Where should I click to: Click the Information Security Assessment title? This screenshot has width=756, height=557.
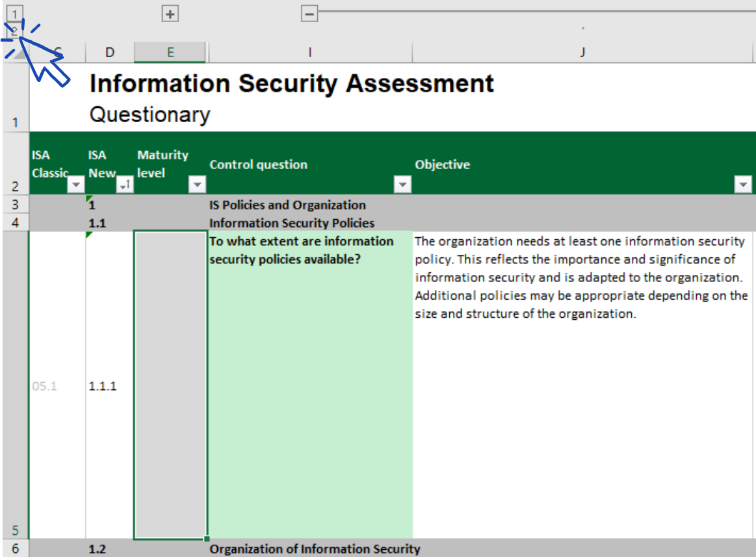291,83
